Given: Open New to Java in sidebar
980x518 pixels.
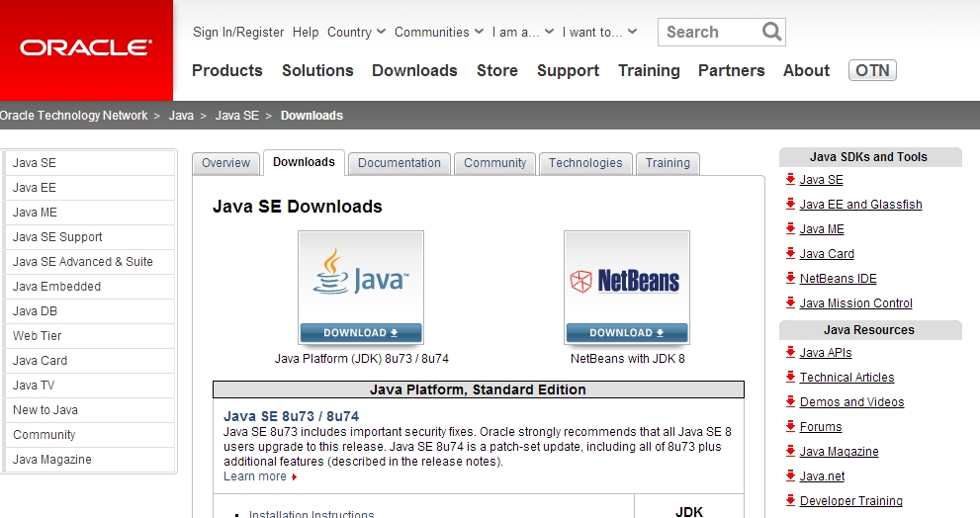Looking at the screenshot, I should tap(89, 410).
